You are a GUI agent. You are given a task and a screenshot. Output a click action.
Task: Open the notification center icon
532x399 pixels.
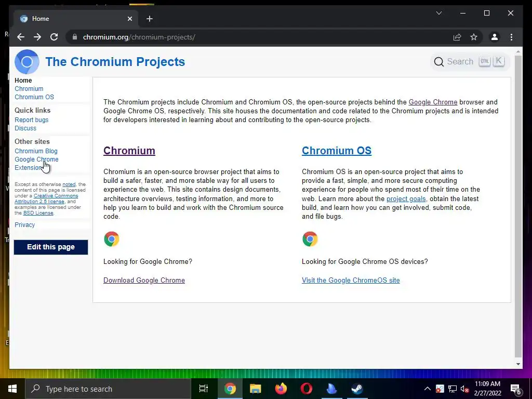(516, 389)
